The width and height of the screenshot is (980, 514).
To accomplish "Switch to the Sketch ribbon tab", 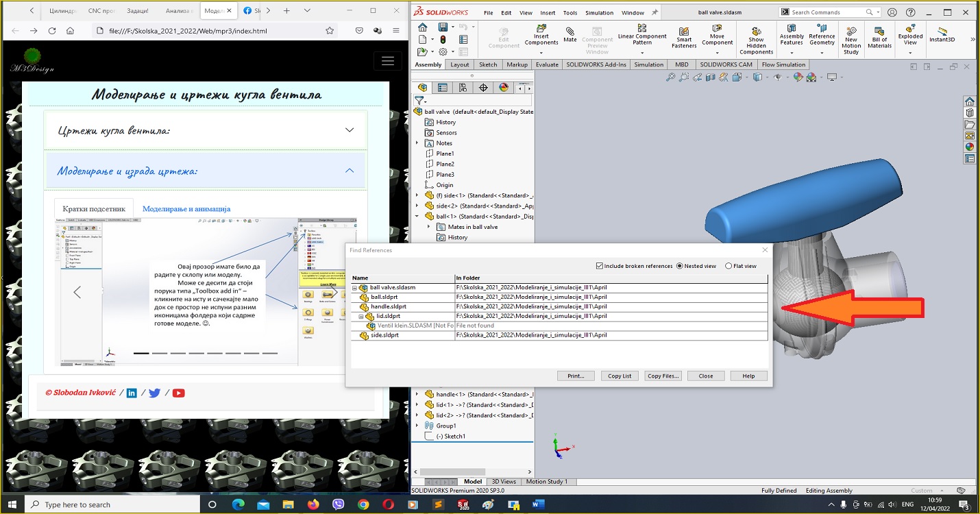I will pyautogui.click(x=488, y=64).
